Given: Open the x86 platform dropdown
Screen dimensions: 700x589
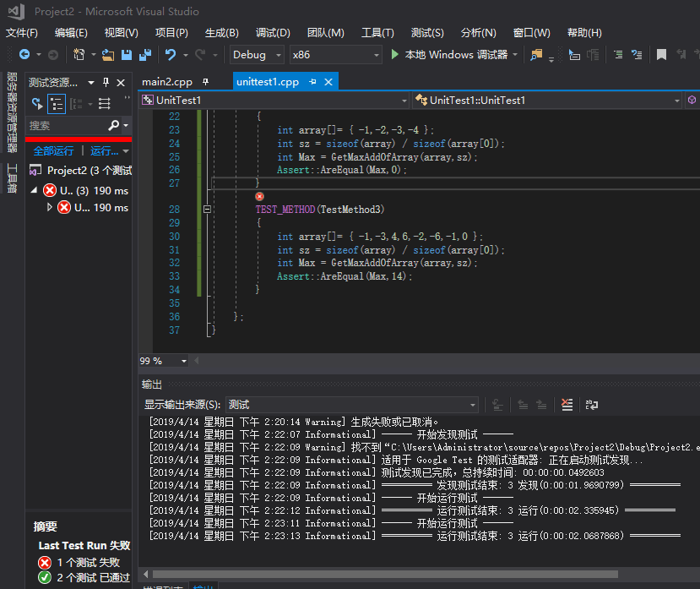Looking at the screenshot, I should 335,55.
